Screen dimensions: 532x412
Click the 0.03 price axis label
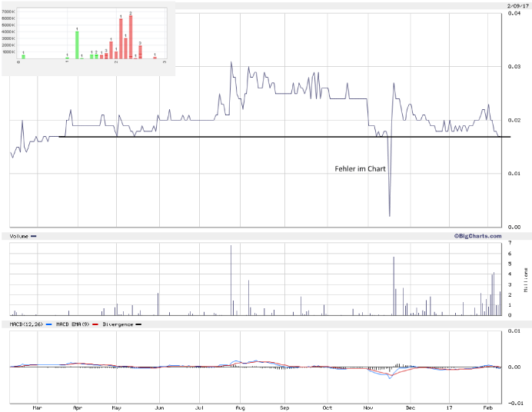coord(515,68)
